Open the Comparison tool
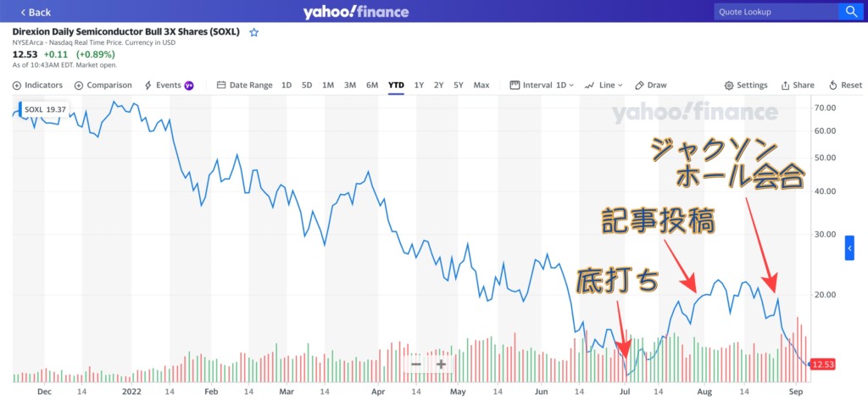Viewport: 868px width, 400px height. pos(103,86)
